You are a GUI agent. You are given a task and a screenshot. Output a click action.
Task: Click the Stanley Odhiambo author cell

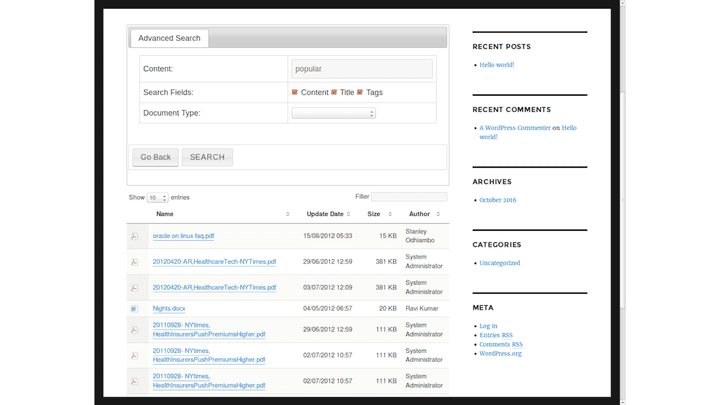420,236
